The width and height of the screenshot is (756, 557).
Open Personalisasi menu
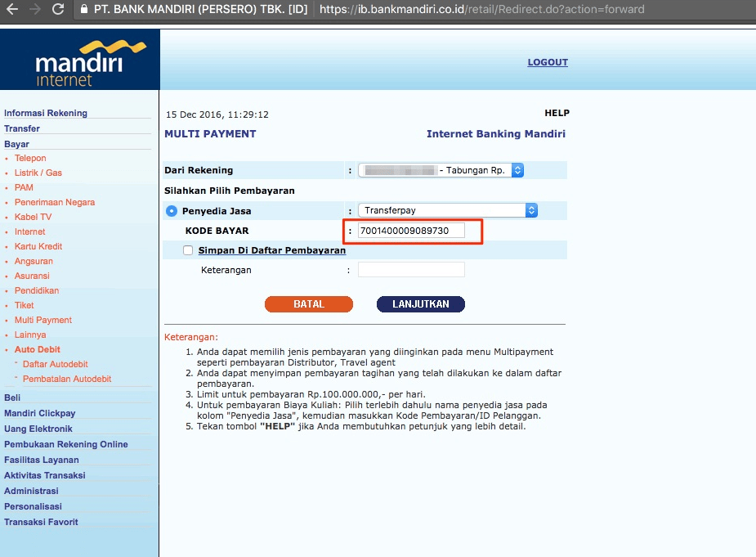tap(33, 506)
